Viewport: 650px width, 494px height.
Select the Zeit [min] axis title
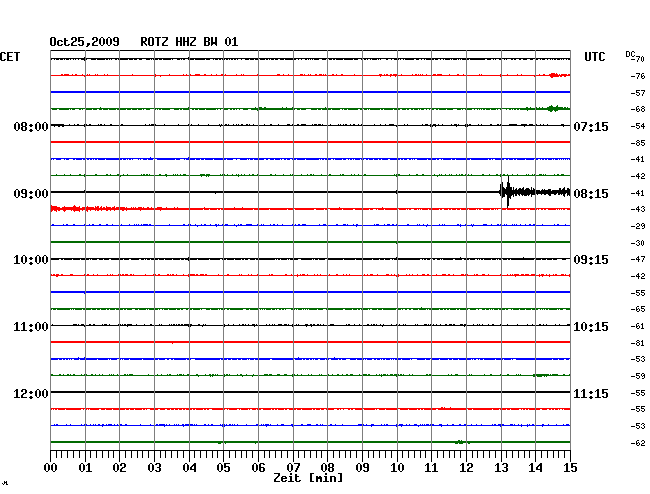308,478
